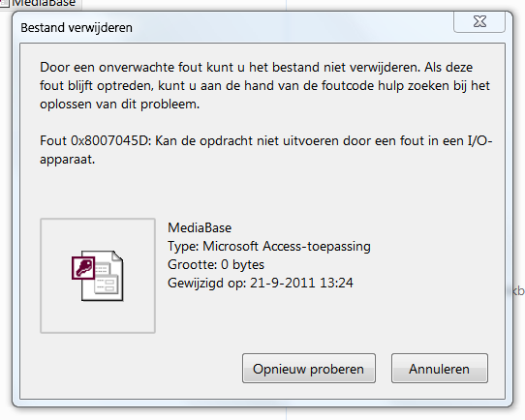Click oplossen van dit probleem text line
The height and width of the screenshot is (420, 525).
pos(119,105)
